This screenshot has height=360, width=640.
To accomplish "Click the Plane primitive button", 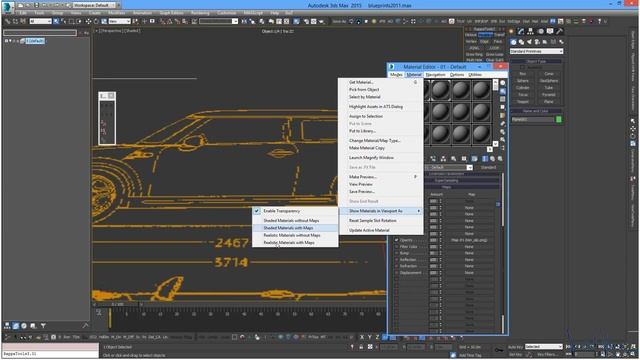I will tap(549, 102).
